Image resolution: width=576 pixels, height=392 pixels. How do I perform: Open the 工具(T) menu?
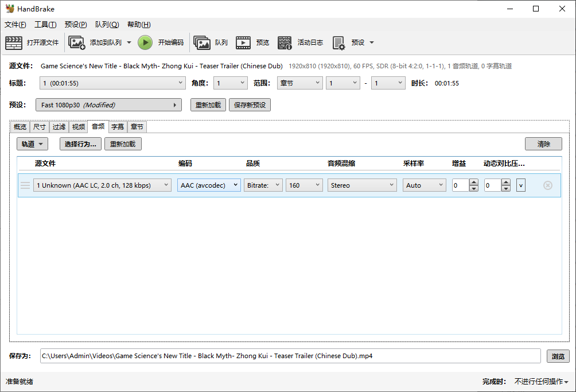[45, 25]
